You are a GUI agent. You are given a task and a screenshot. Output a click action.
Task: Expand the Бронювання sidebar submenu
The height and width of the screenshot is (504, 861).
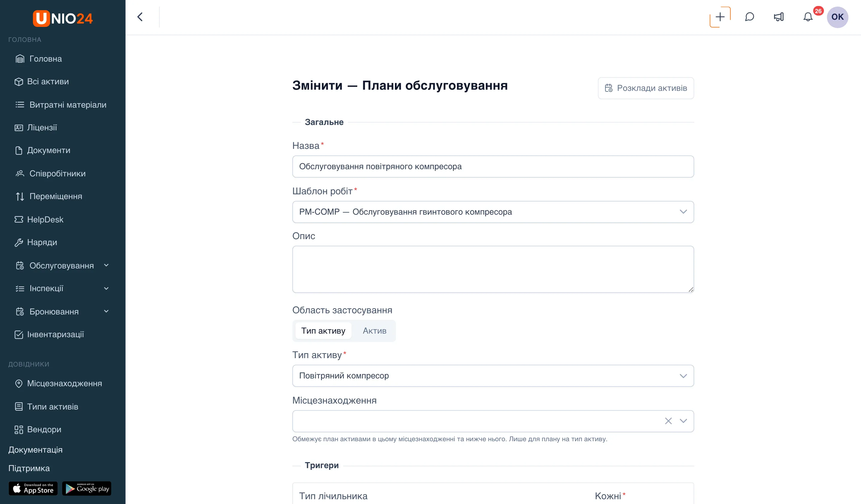click(106, 311)
